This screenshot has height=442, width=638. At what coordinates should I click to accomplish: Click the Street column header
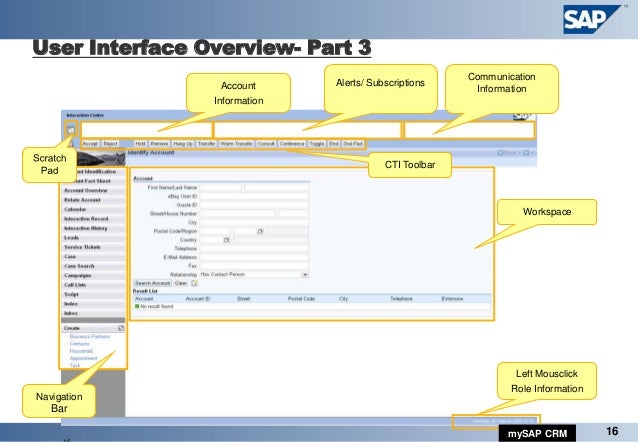pyautogui.click(x=243, y=299)
